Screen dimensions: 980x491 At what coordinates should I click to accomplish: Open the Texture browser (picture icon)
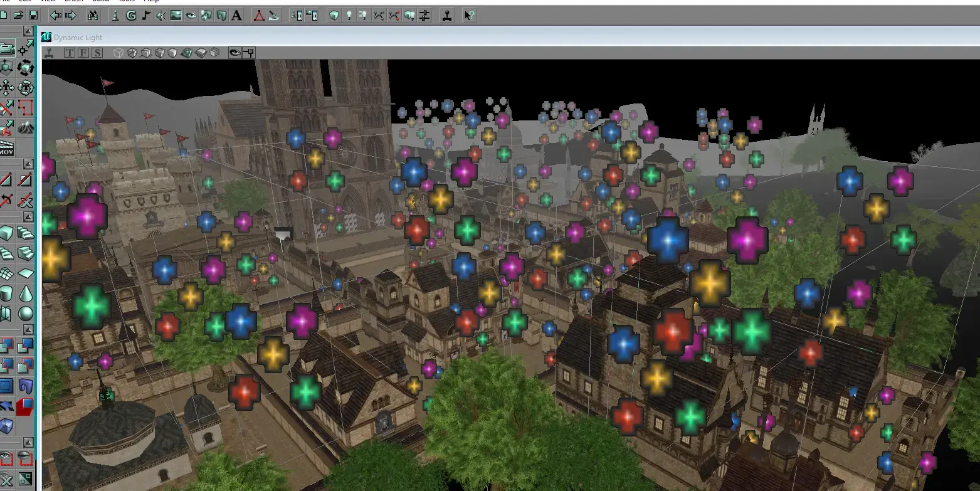pos(176,15)
